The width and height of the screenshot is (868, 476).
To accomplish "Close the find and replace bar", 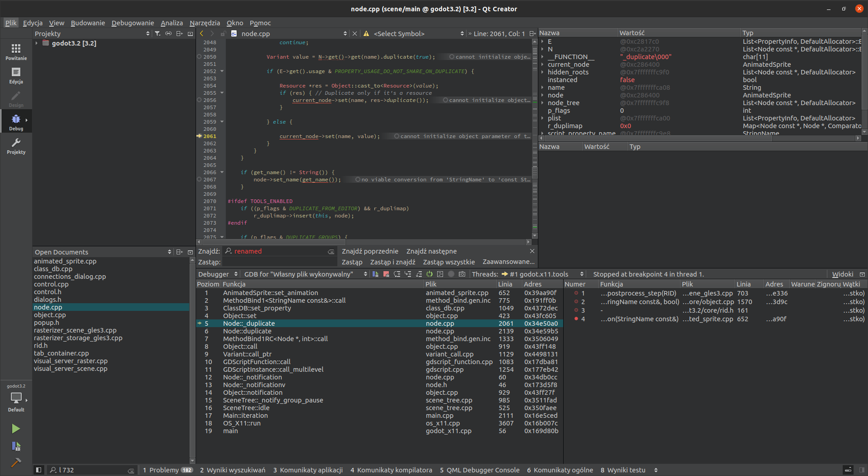I will 532,251.
